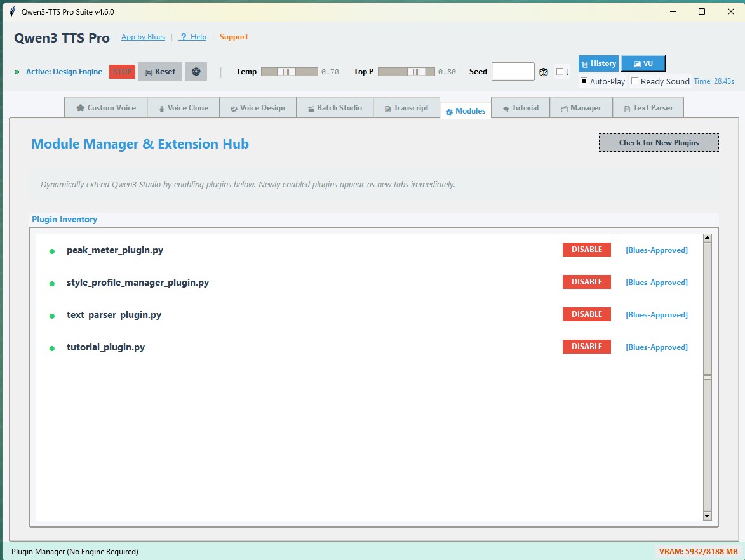Click the dice icon to randomize seed

pyautogui.click(x=544, y=72)
